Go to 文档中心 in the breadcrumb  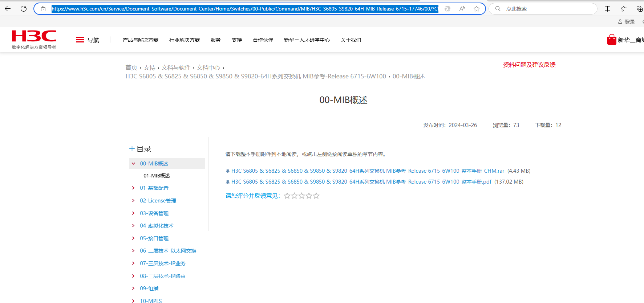coord(208,67)
